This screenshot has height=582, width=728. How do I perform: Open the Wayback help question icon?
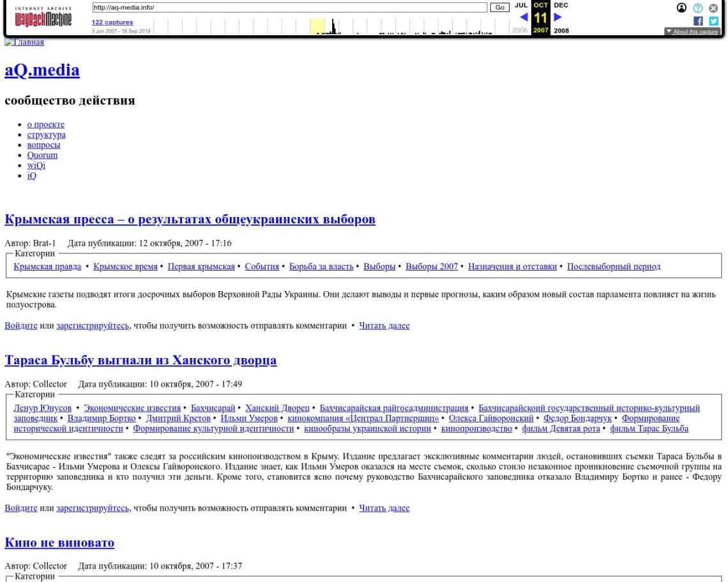click(697, 8)
